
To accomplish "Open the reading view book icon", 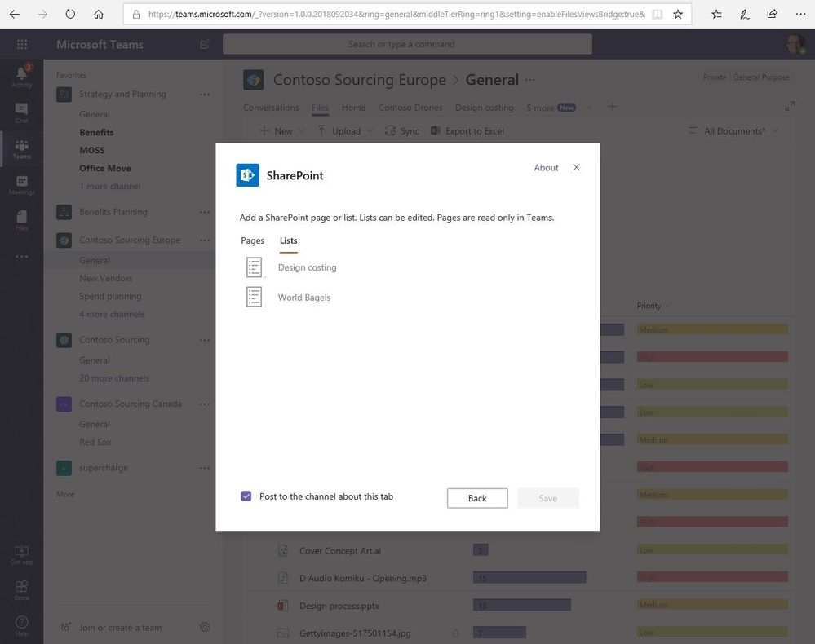I will pyautogui.click(x=658, y=15).
